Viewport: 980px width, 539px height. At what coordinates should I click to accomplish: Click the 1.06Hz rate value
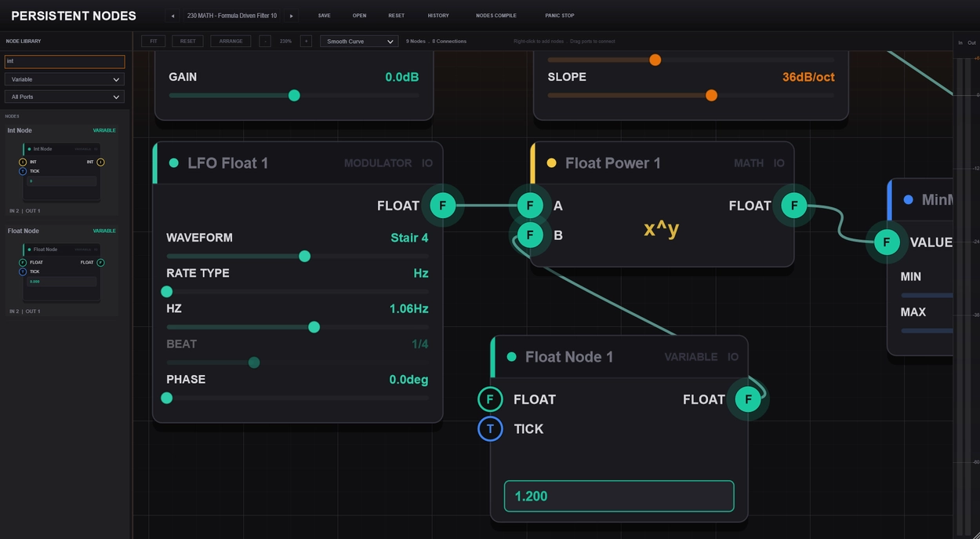408,309
